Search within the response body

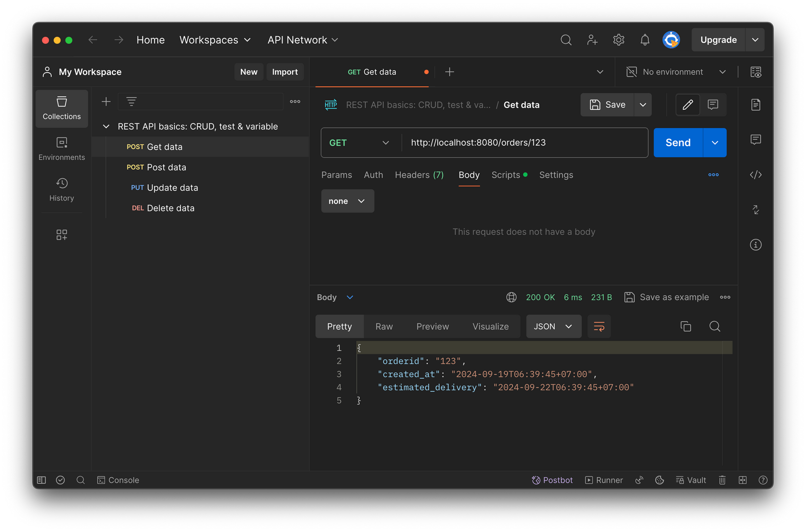pos(715,326)
